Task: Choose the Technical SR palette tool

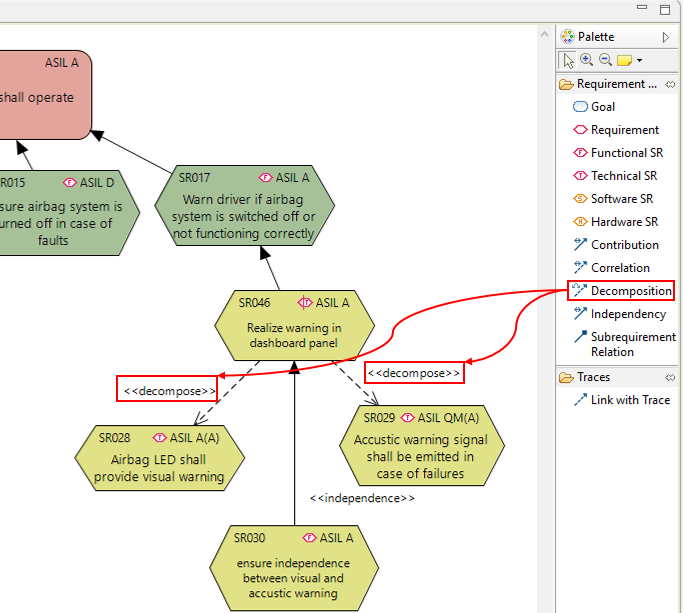Action: 624,176
